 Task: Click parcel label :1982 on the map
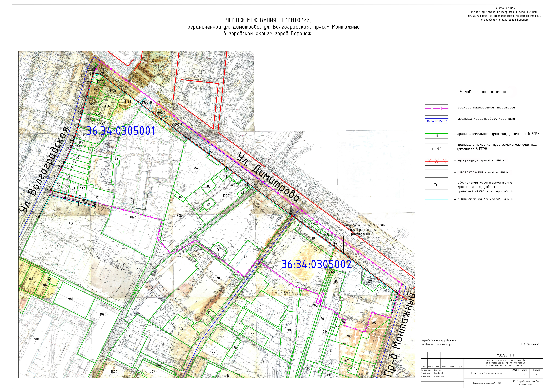[102, 315]
